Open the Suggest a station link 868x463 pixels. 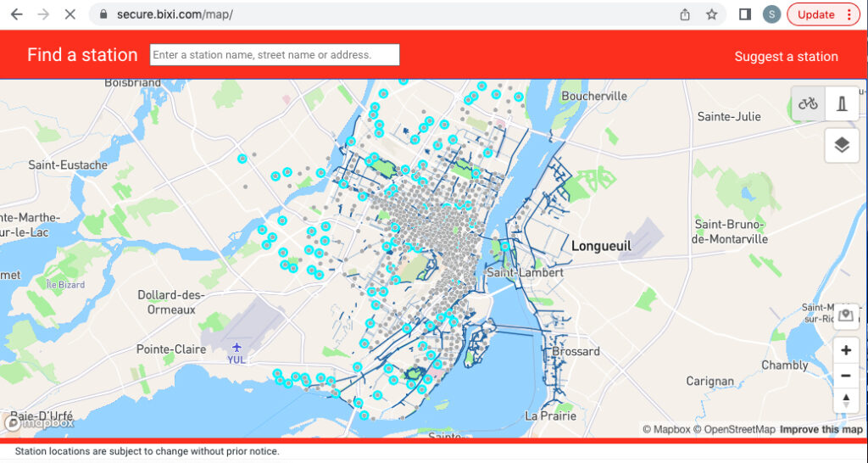point(786,57)
